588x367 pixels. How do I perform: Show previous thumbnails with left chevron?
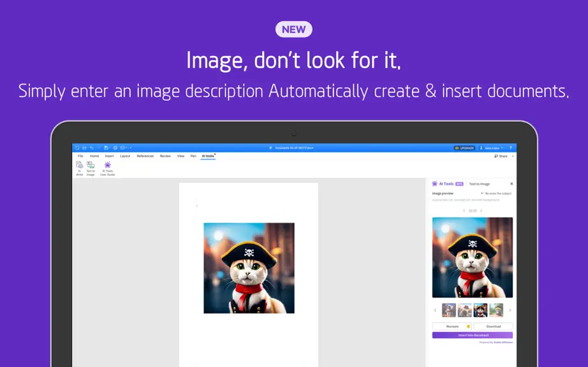pos(435,310)
